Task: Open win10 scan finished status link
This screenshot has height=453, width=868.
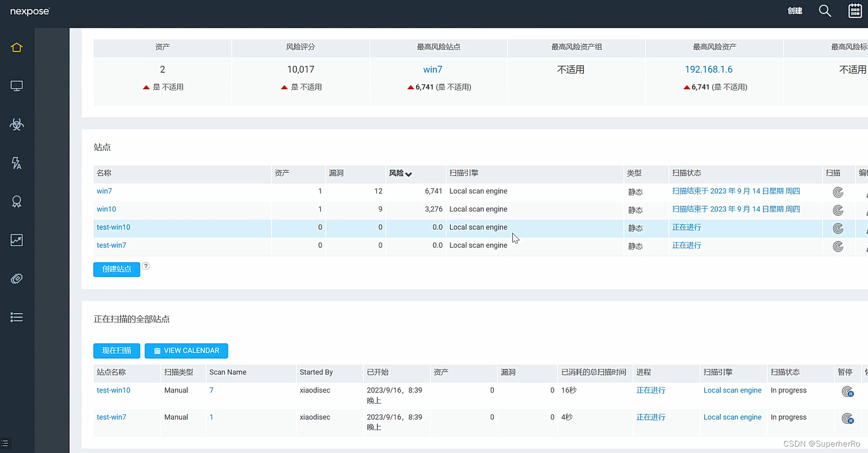Action: click(736, 209)
